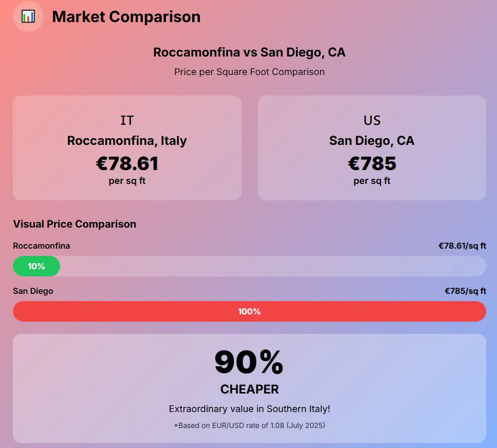Click the bar chart icon beside Market Comparison
This screenshot has height=448, width=497.
[x=28, y=16]
